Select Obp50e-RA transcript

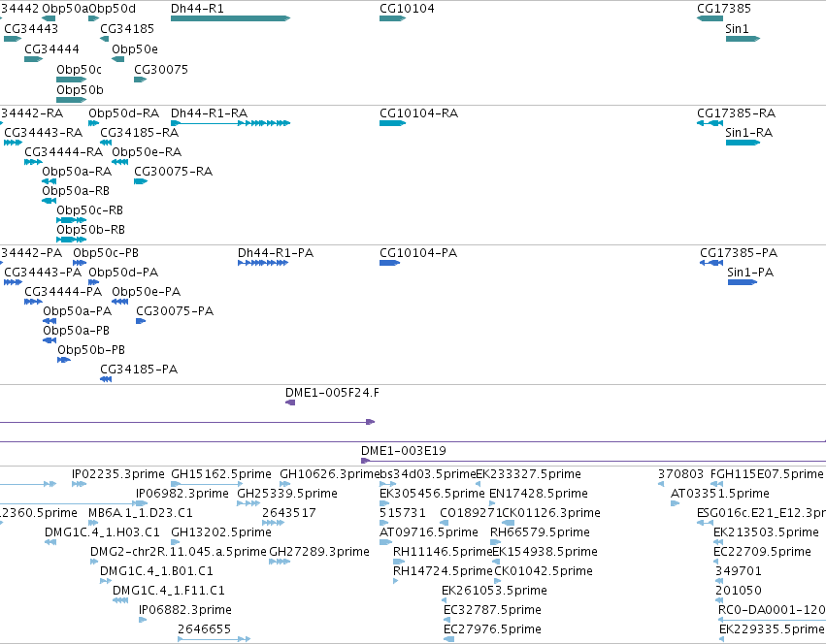120,162
